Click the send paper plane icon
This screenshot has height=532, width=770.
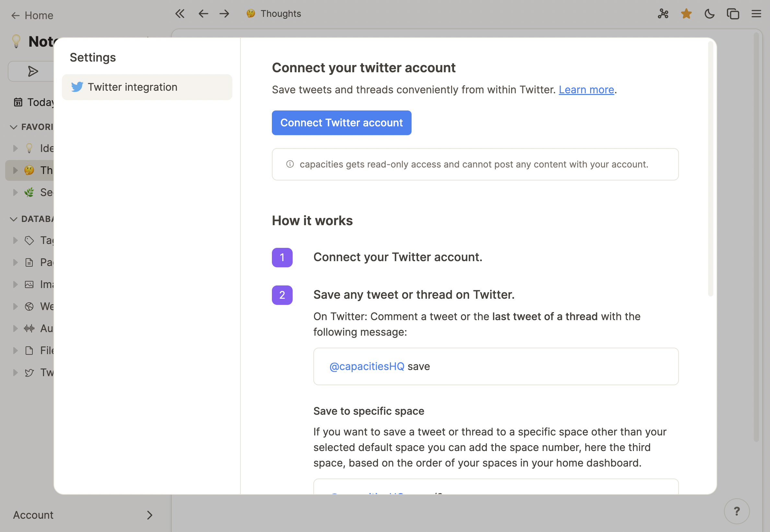pos(33,71)
